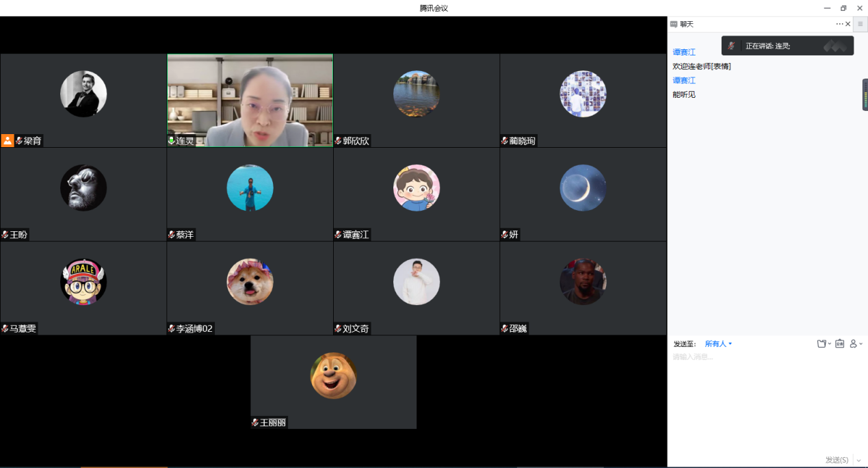The width and height of the screenshot is (868, 468).
Task: Click the announcement board icon in chat toolbar
Action: coord(839,343)
